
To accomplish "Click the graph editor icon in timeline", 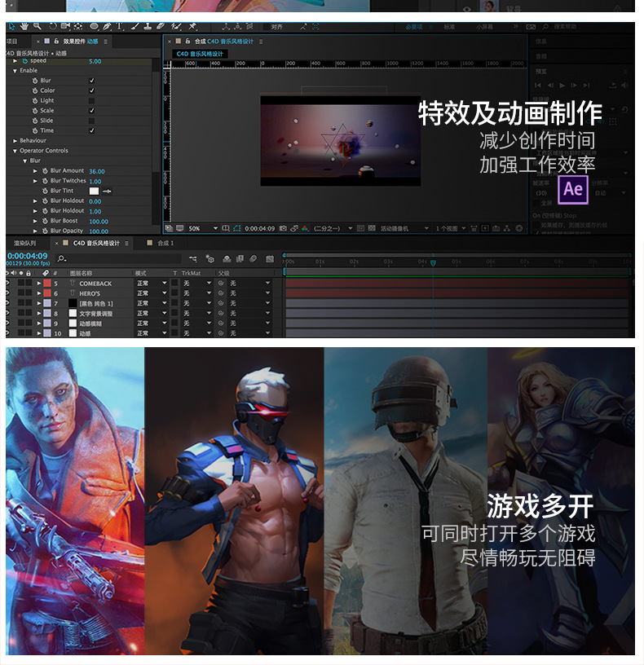I will (269, 258).
